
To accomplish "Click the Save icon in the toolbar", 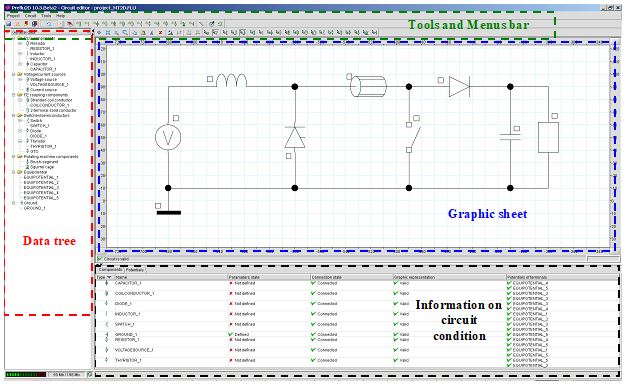I will tap(8, 24).
